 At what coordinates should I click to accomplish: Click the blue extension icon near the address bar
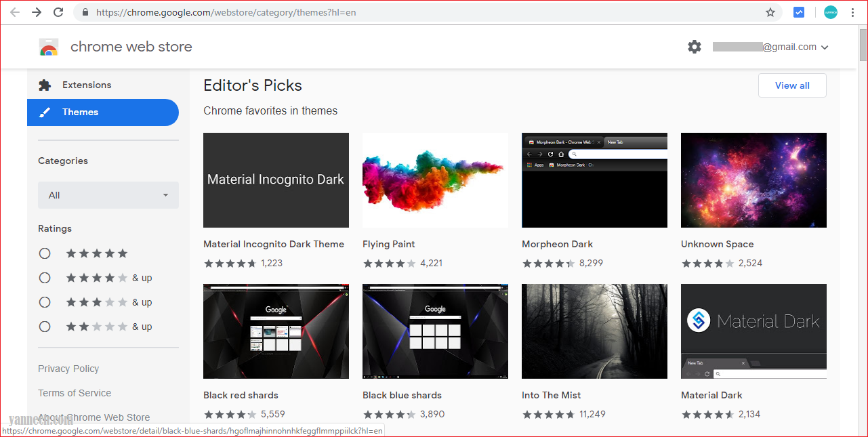[799, 12]
